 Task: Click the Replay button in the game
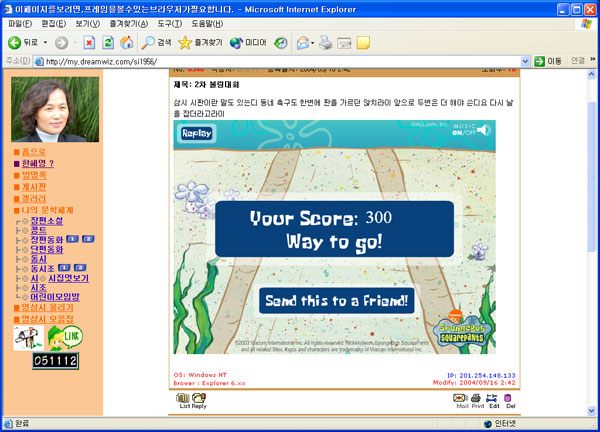197,134
